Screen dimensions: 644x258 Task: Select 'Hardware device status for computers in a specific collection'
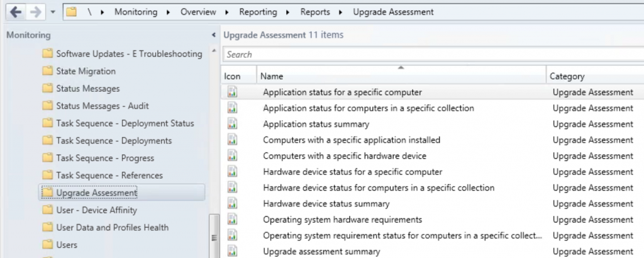tap(379, 188)
